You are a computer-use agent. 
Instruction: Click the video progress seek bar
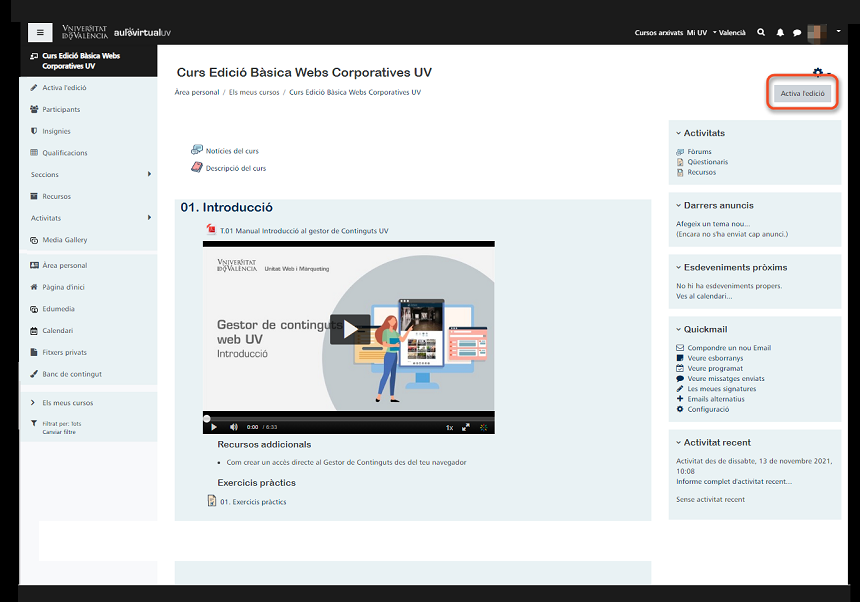(348, 417)
